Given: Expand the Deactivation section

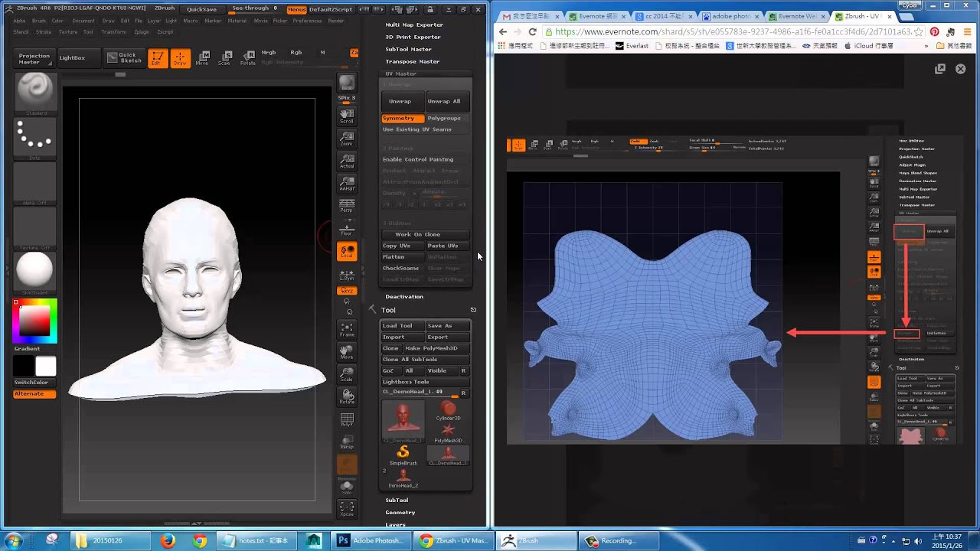Looking at the screenshot, I should (x=404, y=296).
